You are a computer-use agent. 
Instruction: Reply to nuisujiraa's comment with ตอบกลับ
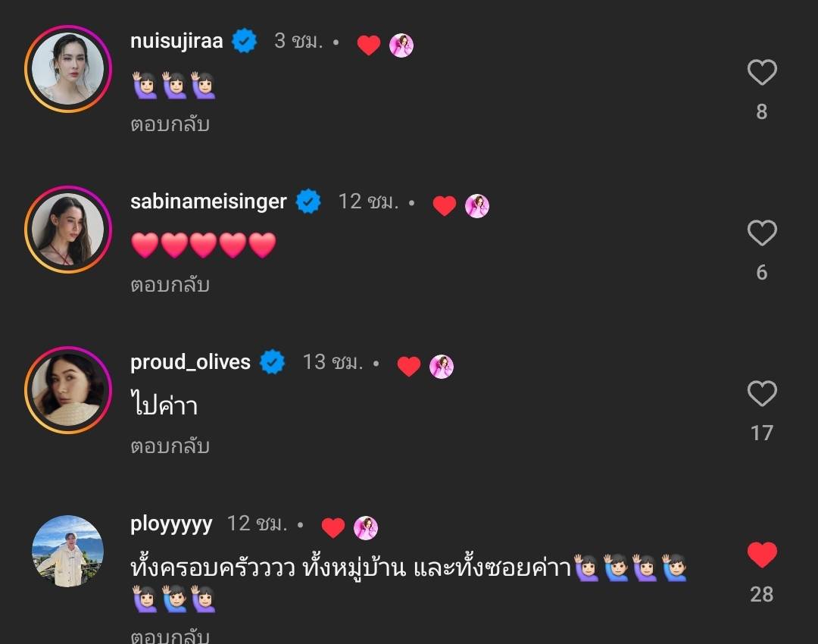pos(170,124)
